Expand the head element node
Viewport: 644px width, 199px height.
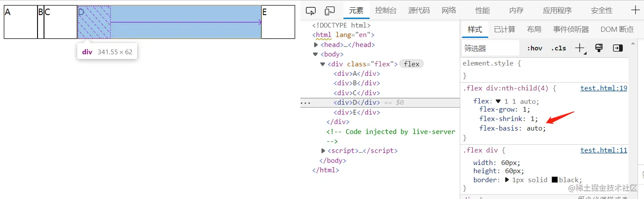coord(316,45)
